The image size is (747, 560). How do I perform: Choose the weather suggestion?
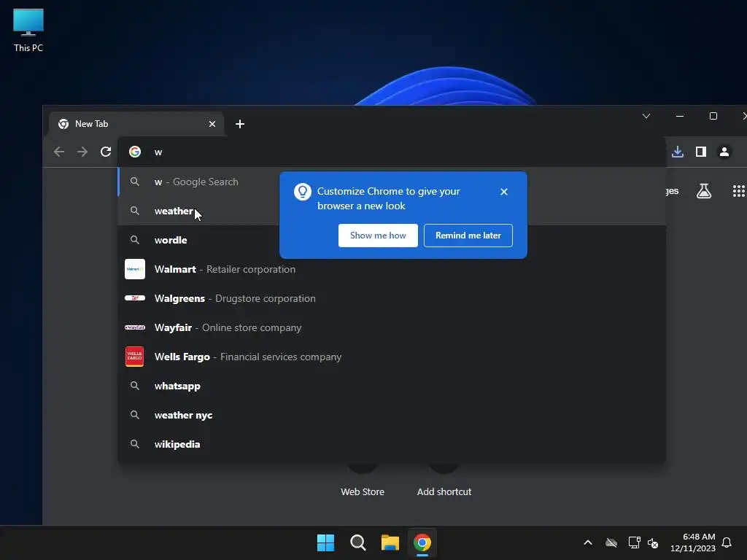(392, 211)
